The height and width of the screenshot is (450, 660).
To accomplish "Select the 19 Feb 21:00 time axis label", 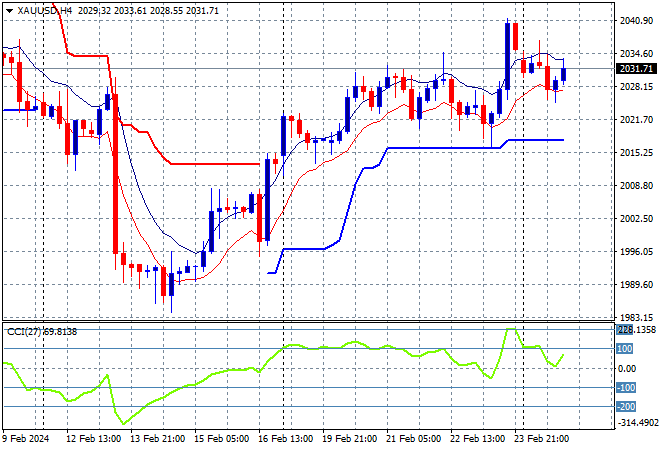I will (x=349, y=439).
